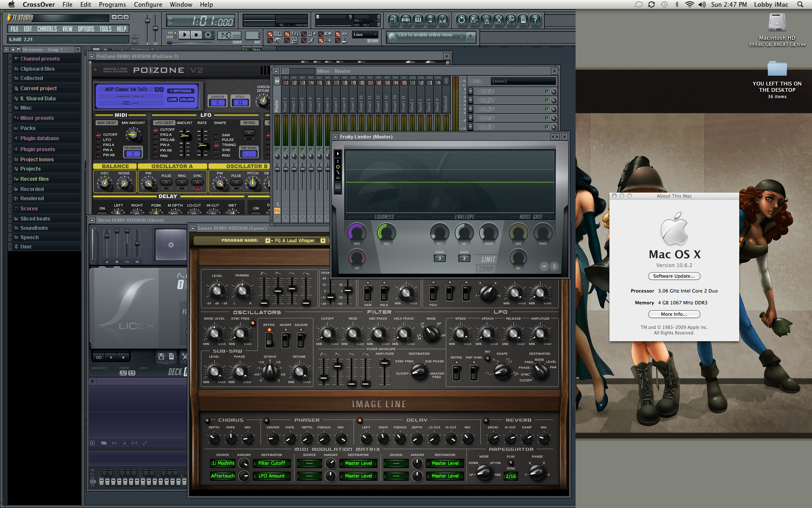The image size is (812, 508).
Task: Select the Fruity Limiter Master plugin
Action: coord(365,136)
